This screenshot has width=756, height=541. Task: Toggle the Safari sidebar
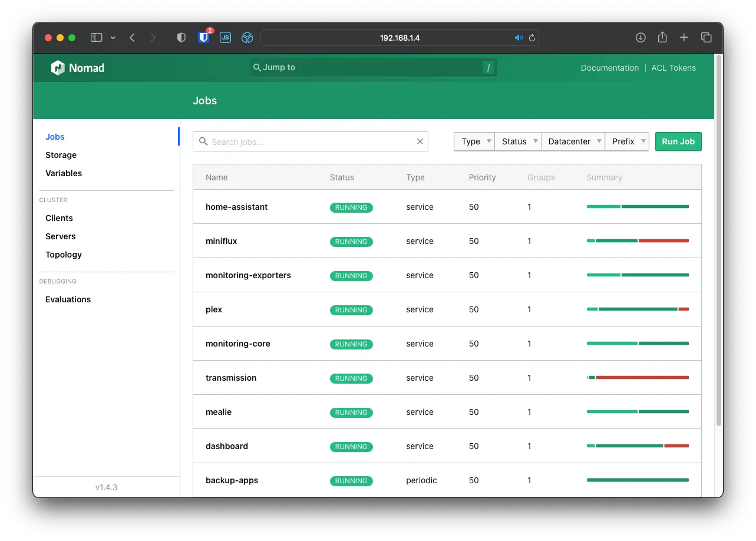tap(97, 38)
